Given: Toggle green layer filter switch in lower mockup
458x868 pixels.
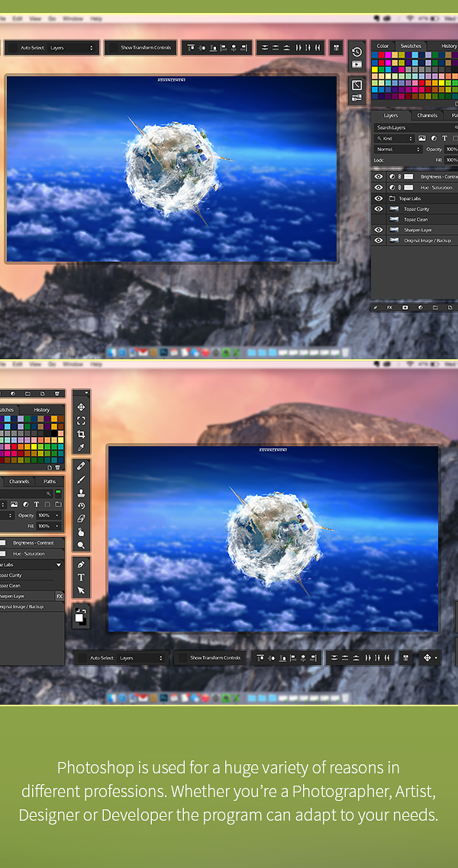Looking at the screenshot, I should coord(58,493).
